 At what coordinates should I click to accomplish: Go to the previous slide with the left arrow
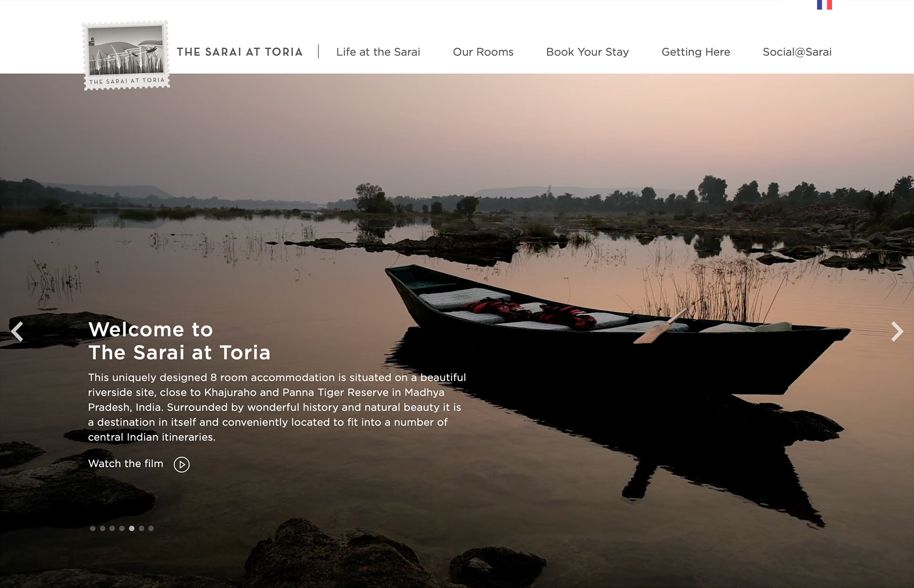point(17,332)
